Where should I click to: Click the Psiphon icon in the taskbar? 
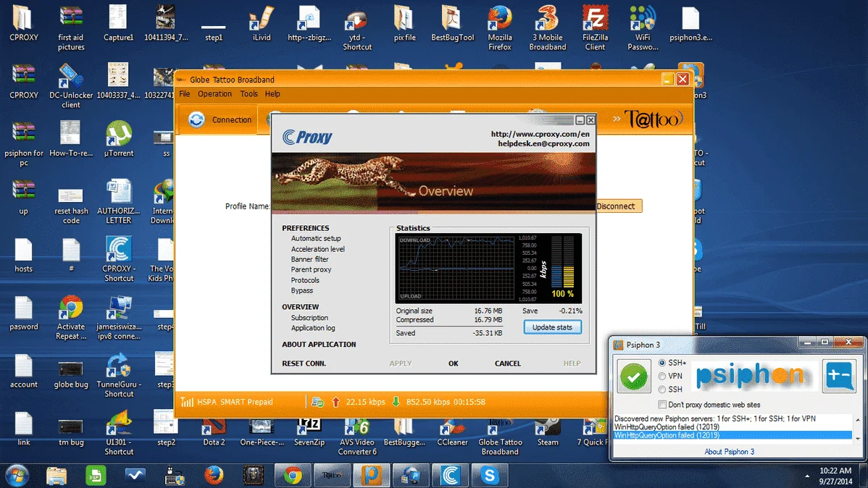(372, 475)
